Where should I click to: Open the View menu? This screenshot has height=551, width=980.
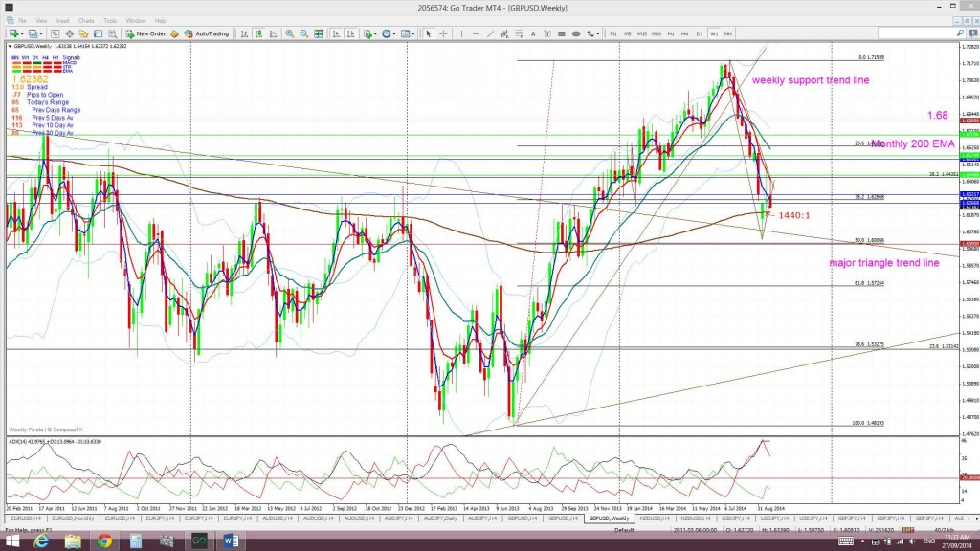[41, 21]
